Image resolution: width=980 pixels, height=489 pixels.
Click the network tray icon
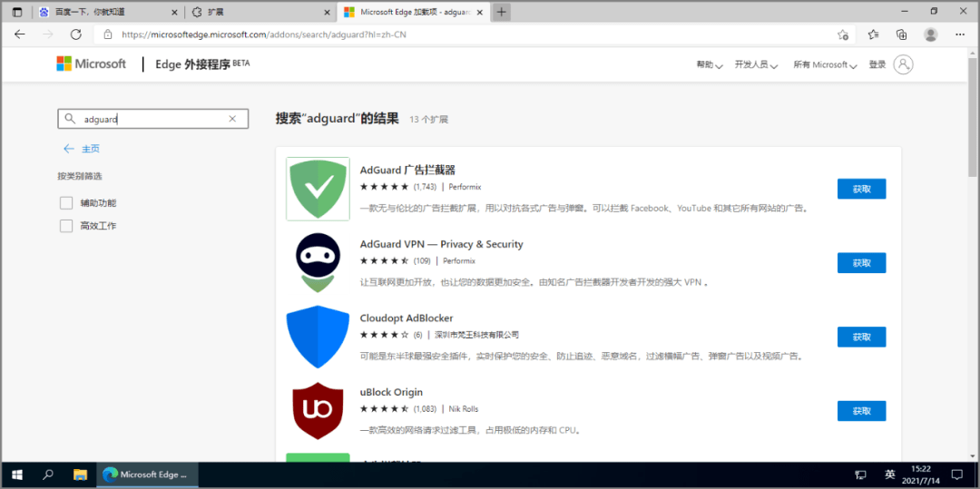point(860,474)
